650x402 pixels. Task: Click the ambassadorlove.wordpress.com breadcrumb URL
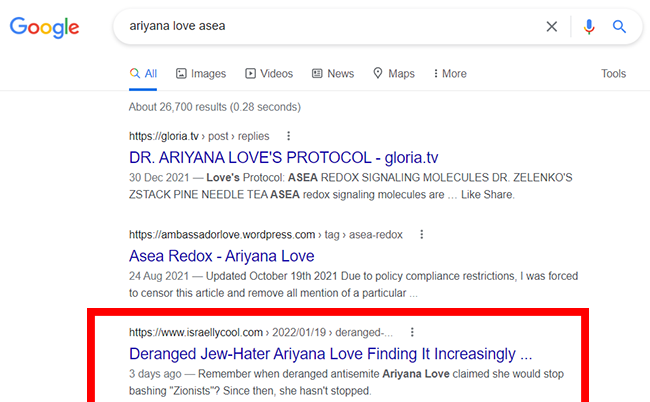point(266,235)
